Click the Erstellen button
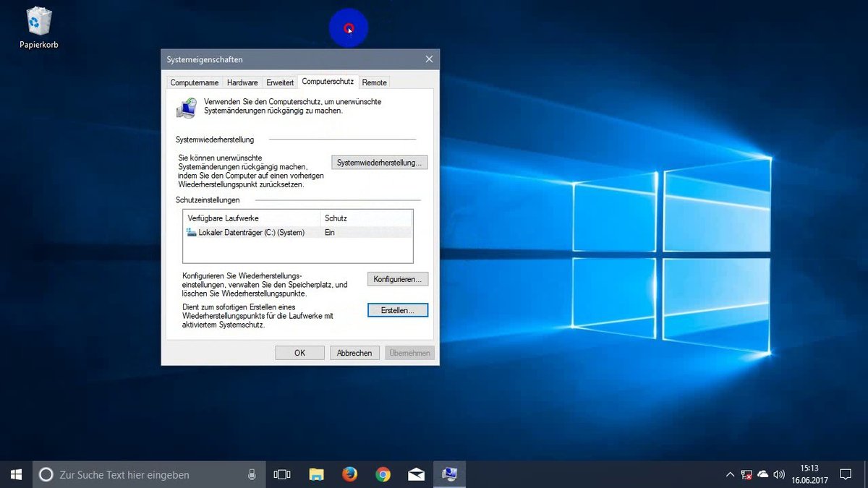868x488 pixels. click(x=398, y=309)
